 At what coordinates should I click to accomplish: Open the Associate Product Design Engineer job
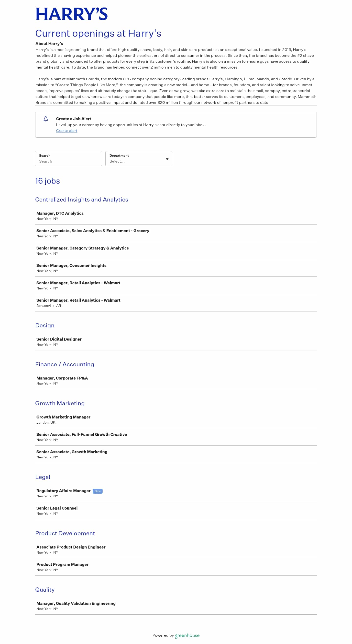point(176,549)
